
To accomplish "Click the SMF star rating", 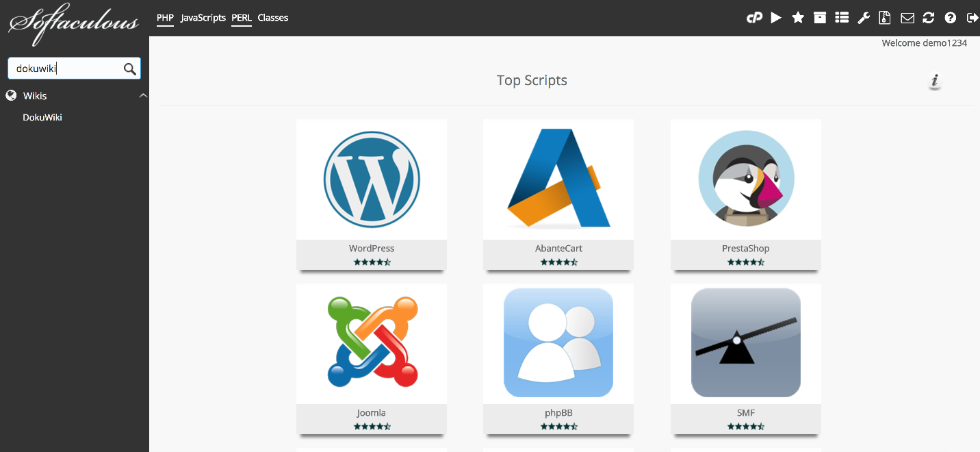I will point(746,426).
